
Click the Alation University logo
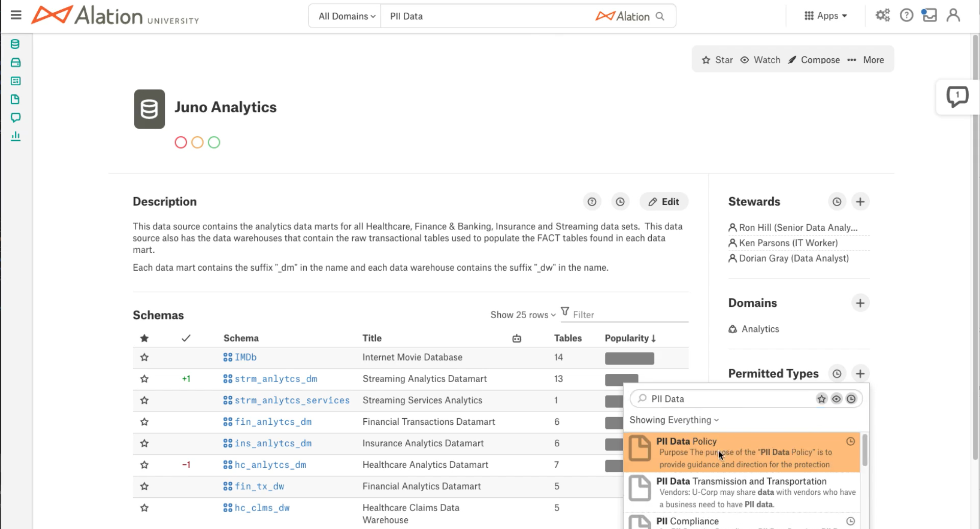(115, 15)
